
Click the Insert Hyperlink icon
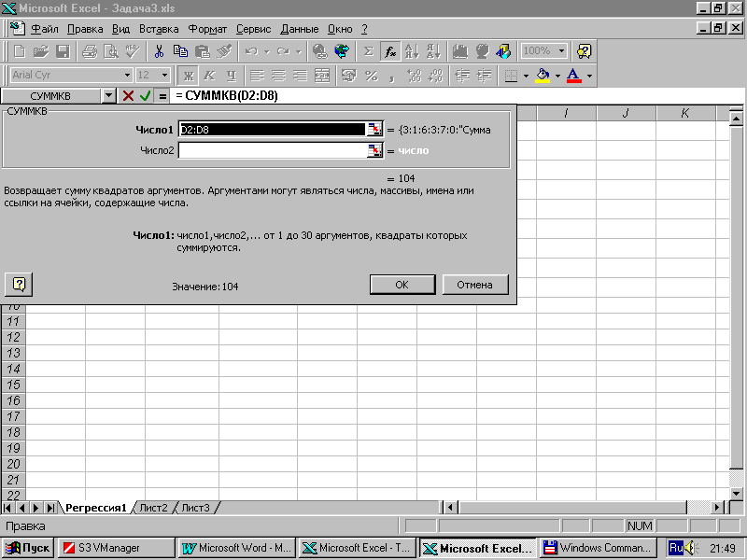320,51
